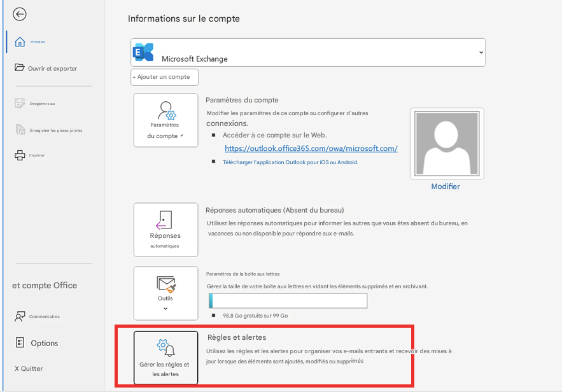Click Ajouter un compte
Screen dimensions: 562x392
(164, 77)
